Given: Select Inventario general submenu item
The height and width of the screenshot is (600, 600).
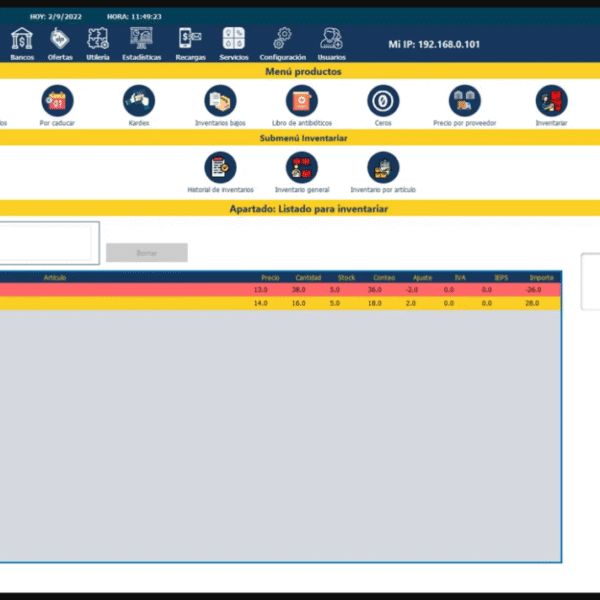Looking at the screenshot, I should [302, 168].
